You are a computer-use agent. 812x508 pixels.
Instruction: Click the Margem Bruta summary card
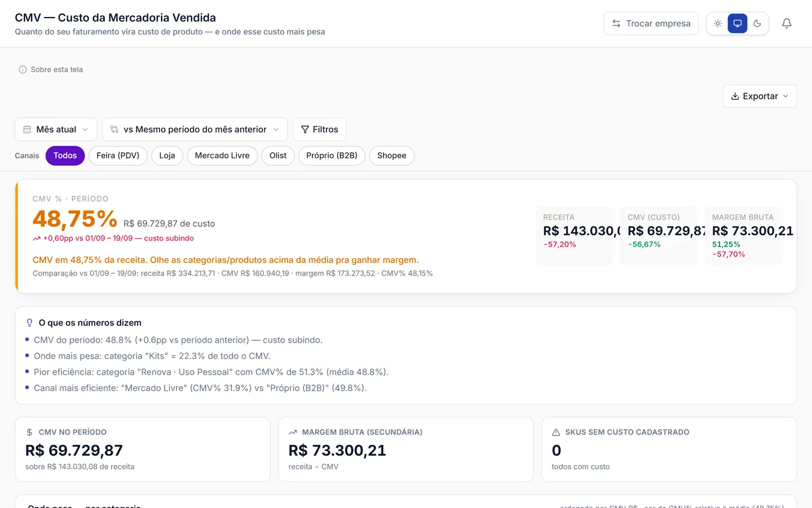click(743, 236)
